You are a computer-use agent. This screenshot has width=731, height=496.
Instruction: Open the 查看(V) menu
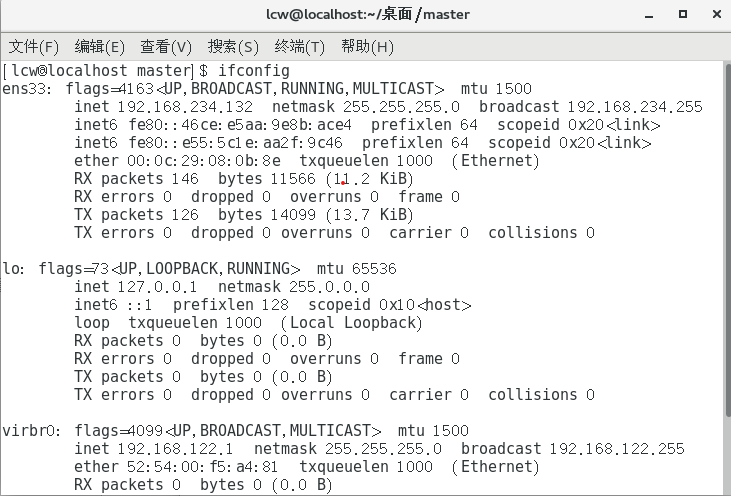point(166,47)
